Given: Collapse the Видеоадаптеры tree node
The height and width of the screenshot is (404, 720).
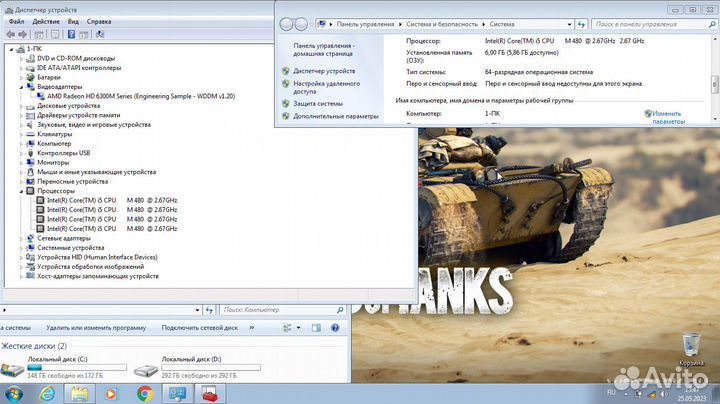Looking at the screenshot, I should (x=22, y=87).
